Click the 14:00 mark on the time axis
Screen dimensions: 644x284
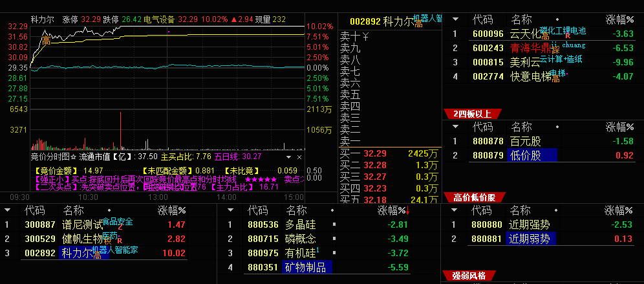(x=227, y=197)
